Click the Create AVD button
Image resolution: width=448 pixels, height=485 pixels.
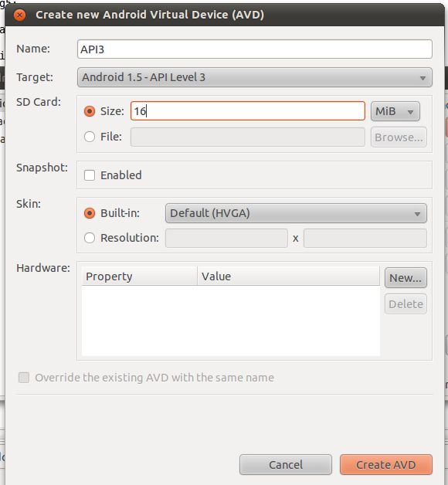[x=385, y=465]
